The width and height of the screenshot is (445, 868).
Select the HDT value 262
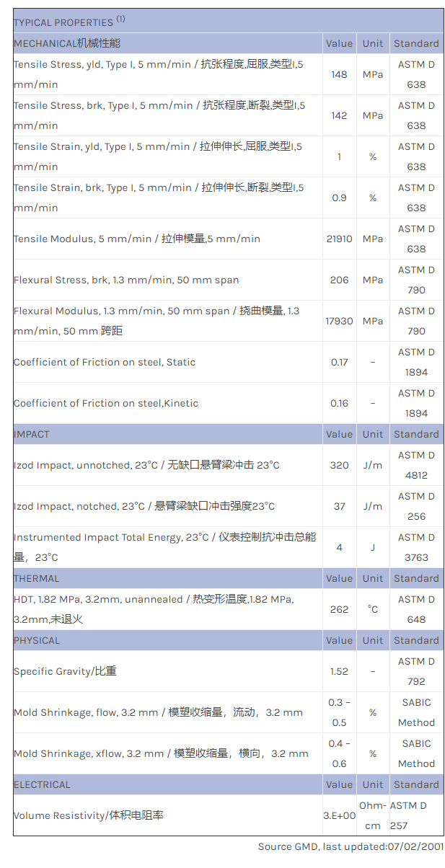pyautogui.click(x=340, y=609)
